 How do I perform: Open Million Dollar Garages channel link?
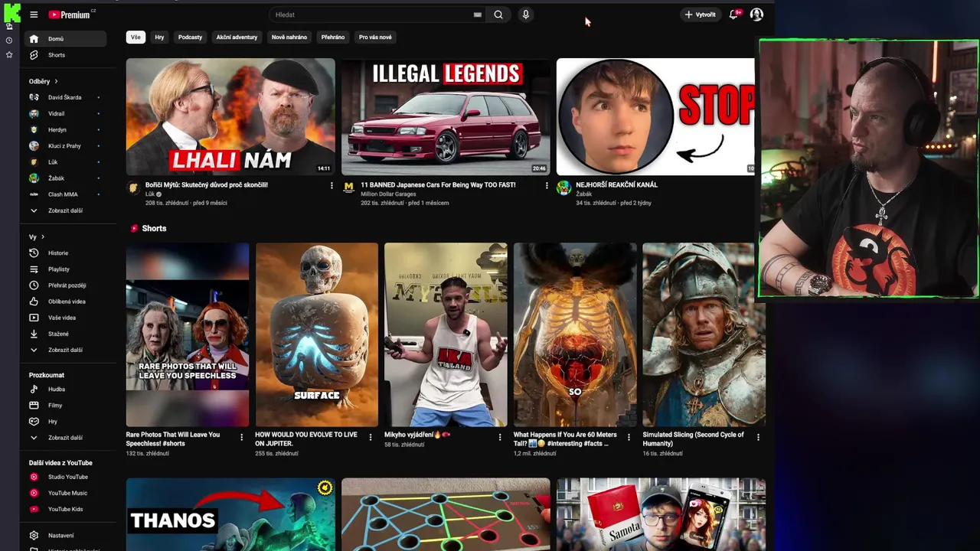389,194
